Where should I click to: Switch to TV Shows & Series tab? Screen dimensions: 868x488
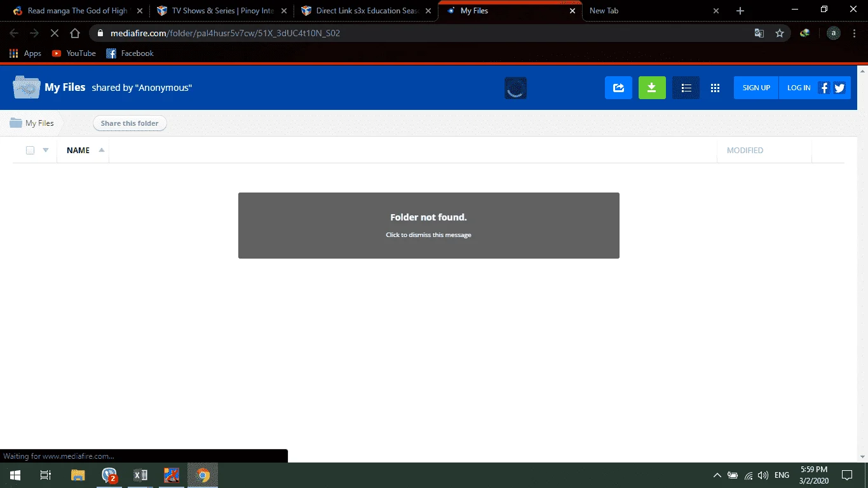coord(222,11)
